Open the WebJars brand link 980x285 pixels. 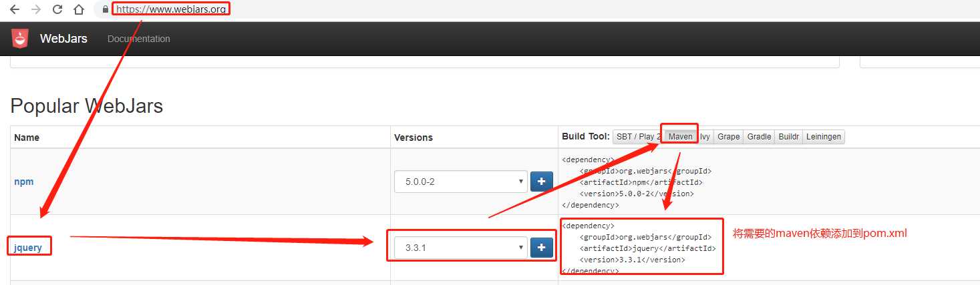(x=63, y=39)
